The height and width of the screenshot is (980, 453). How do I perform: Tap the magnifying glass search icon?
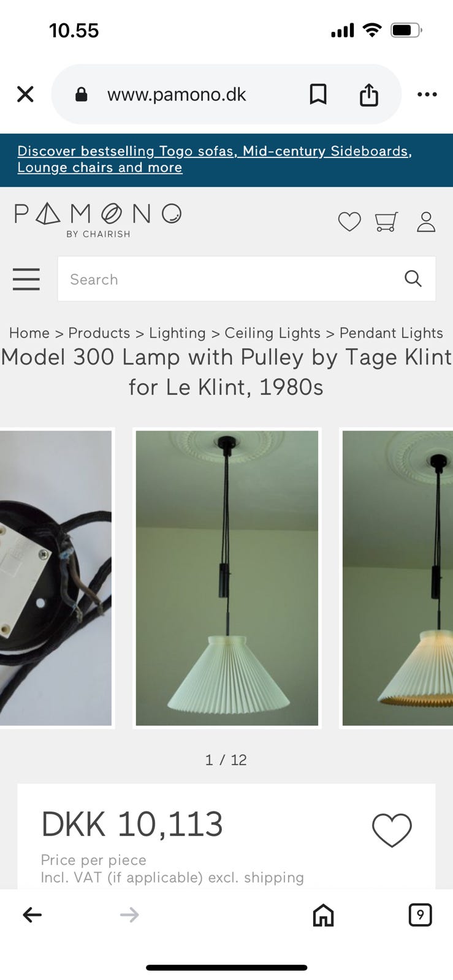click(x=413, y=279)
